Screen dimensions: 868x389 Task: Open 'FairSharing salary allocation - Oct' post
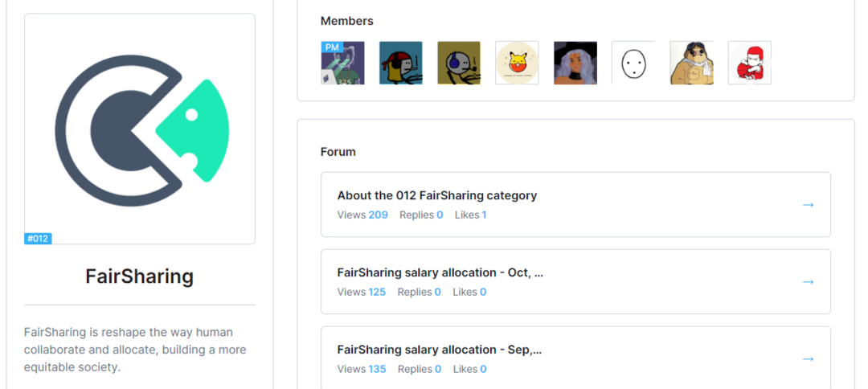click(x=440, y=272)
